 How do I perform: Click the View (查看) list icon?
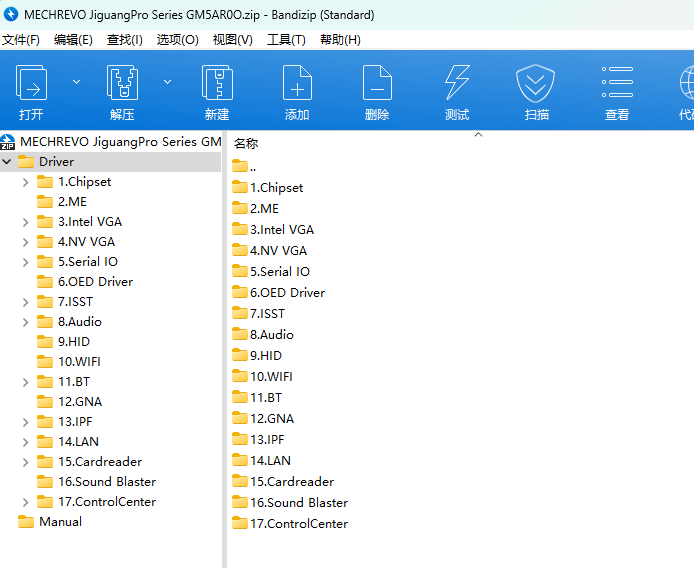point(617,82)
